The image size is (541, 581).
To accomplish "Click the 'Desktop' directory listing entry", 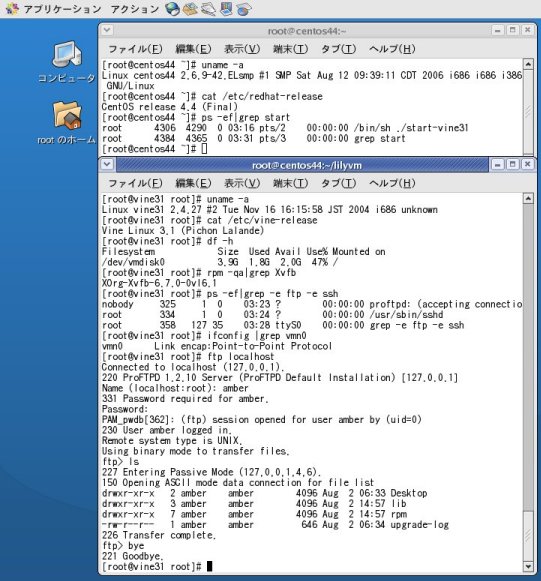I will (409, 493).
